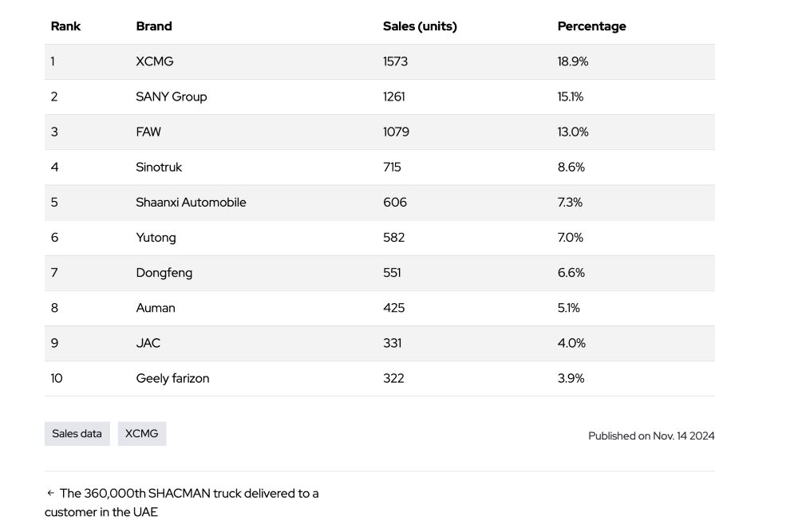This screenshot has width=798, height=532.
Task: Click the Sales (units) column header
Action: [420, 26]
